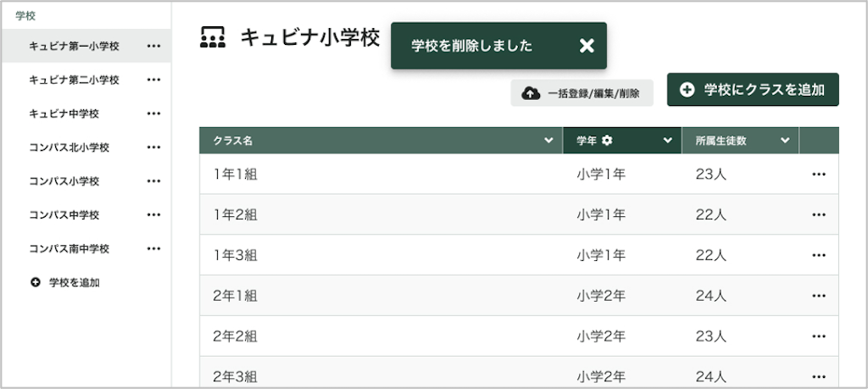Open row menu for 1年1組

point(819,175)
